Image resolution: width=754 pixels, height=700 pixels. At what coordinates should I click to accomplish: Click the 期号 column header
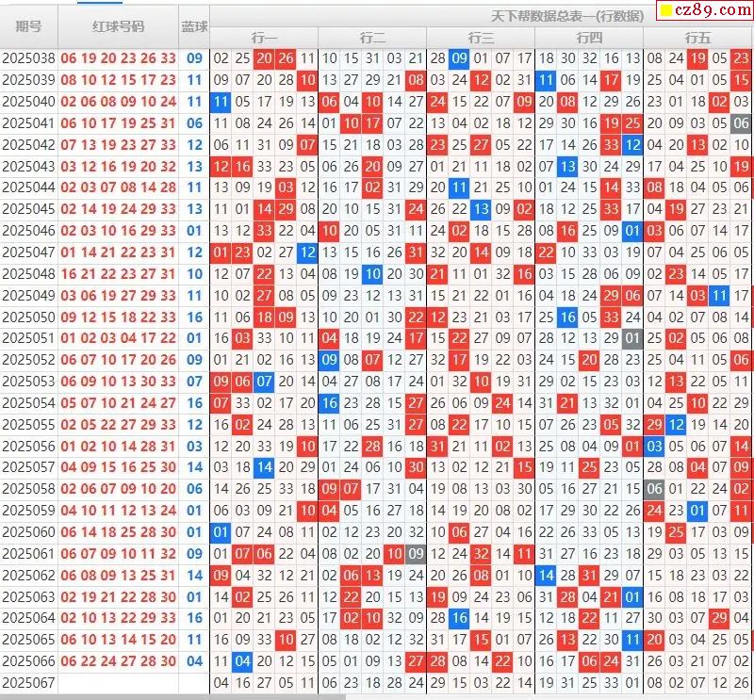coord(29,26)
